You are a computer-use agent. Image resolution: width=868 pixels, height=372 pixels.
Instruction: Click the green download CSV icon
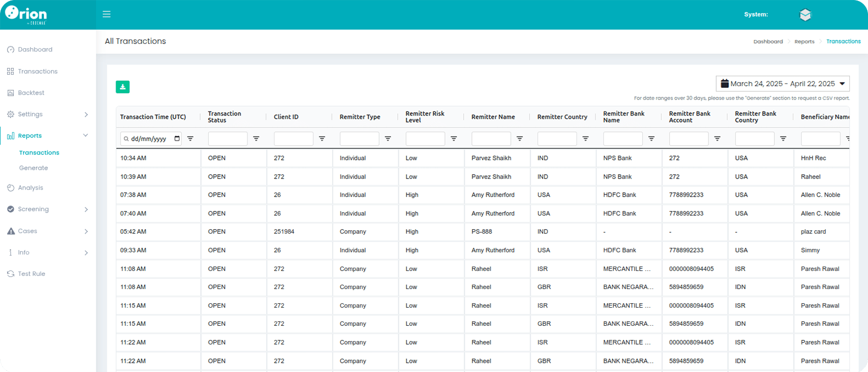(x=123, y=87)
